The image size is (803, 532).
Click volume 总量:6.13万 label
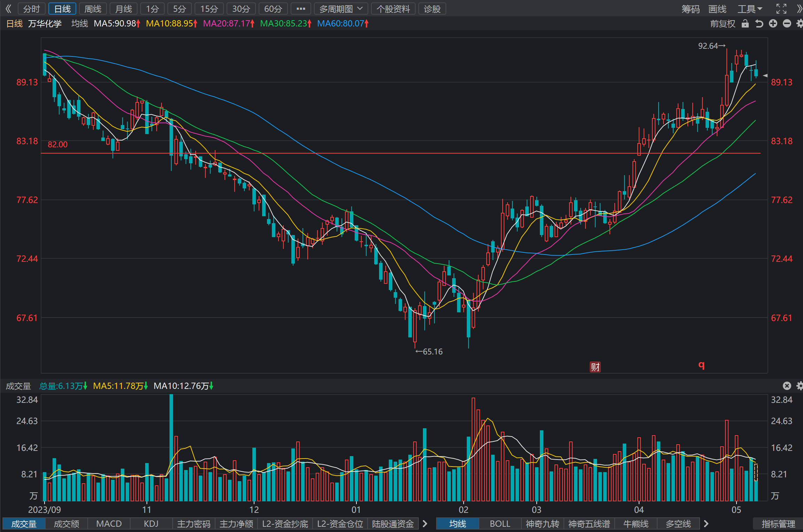click(63, 386)
